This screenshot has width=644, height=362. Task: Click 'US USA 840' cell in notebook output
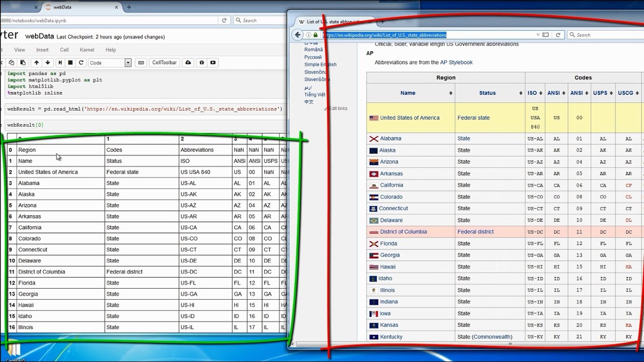point(205,172)
